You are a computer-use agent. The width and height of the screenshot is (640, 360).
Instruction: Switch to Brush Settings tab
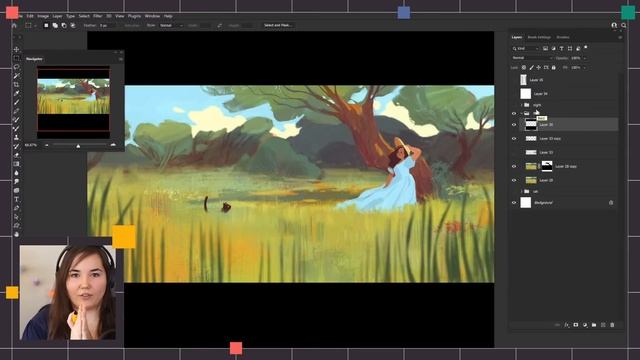539,37
